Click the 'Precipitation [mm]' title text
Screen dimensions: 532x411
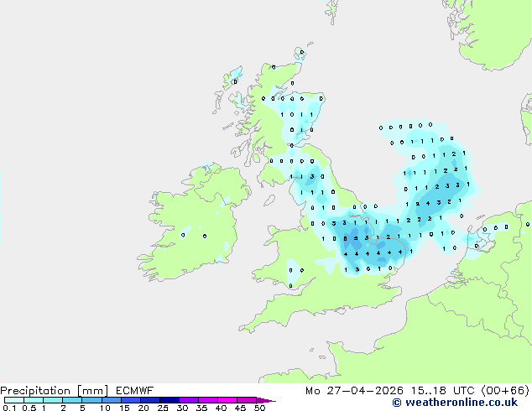coord(54,391)
